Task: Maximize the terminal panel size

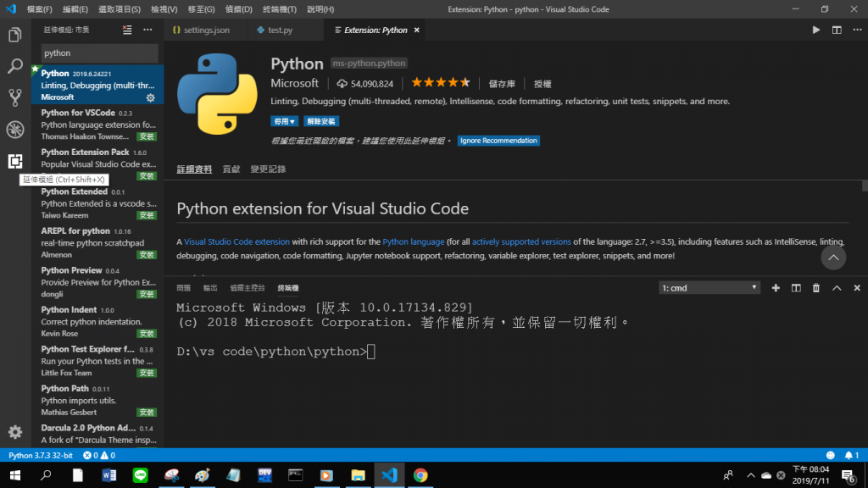Action: point(837,288)
